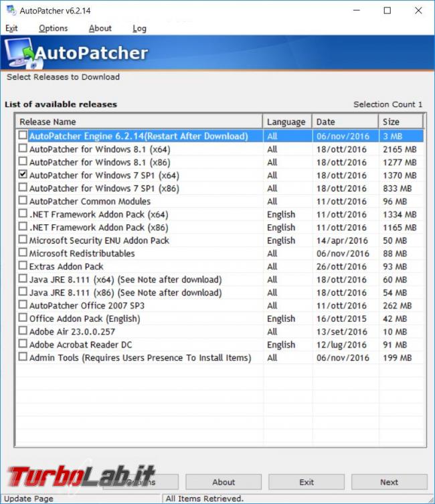Enable Extras Addon Pack checkbox
435x504 pixels.
[23, 266]
